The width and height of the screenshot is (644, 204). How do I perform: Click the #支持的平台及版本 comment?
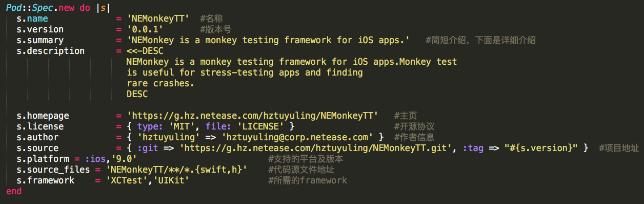click(306, 159)
